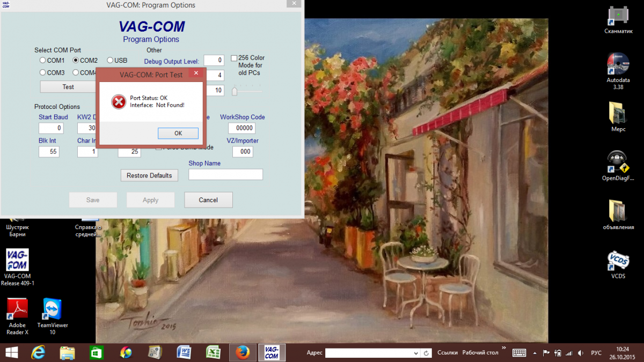Open the network signal tray icon
This screenshot has width=644, height=362.
tap(569, 353)
